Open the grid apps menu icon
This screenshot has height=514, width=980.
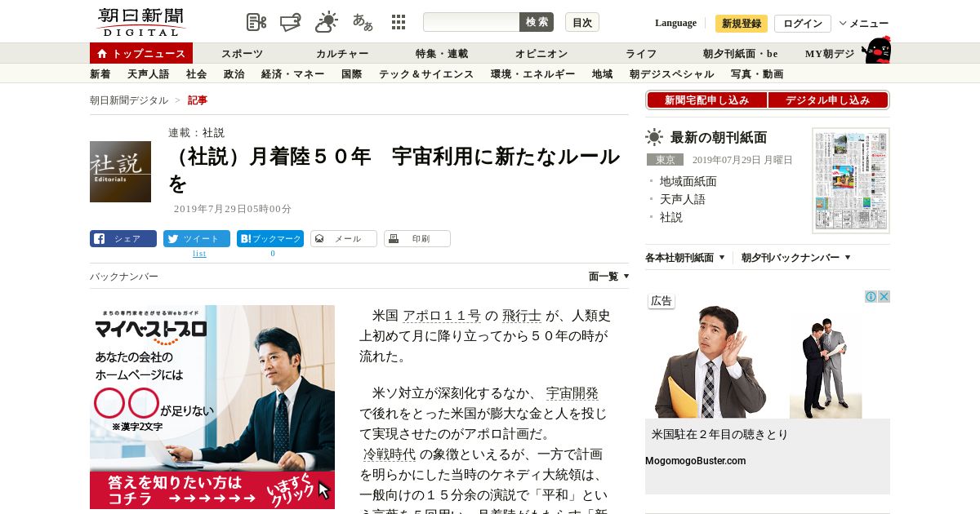pos(399,22)
